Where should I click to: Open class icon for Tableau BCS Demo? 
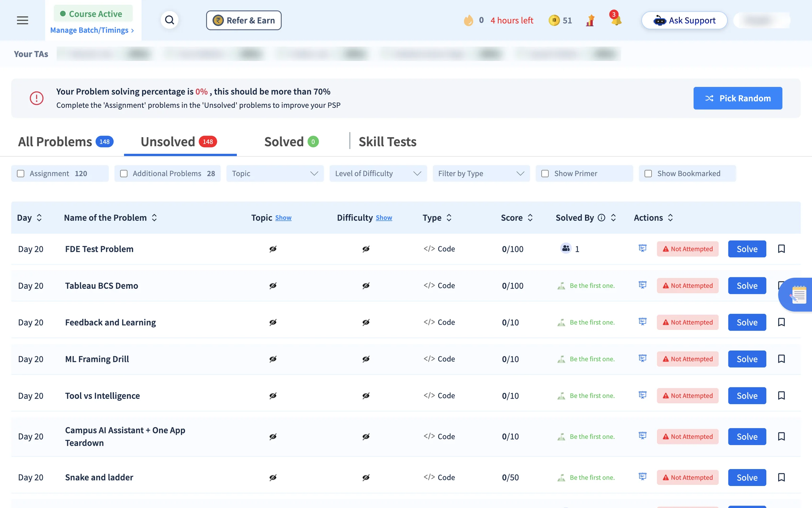642,285
